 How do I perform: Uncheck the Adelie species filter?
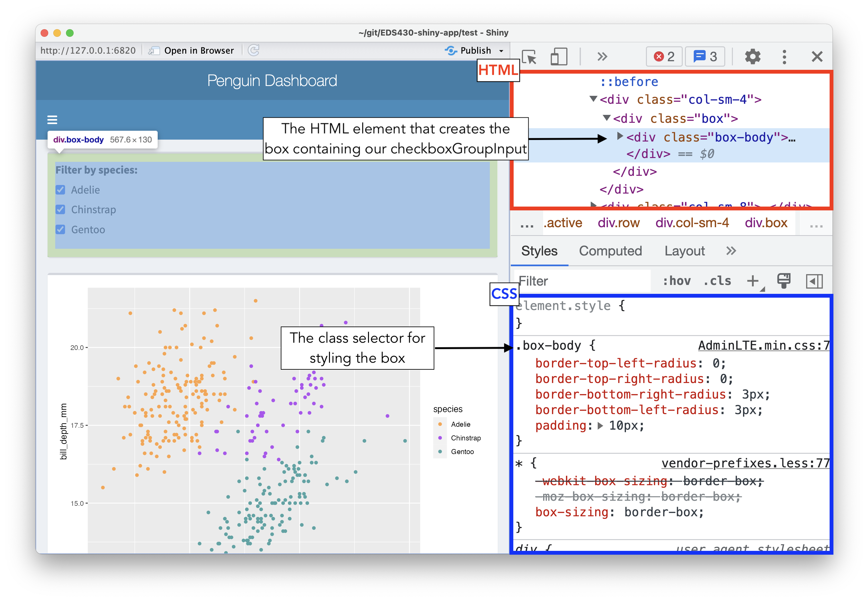(x=61, y=190)
